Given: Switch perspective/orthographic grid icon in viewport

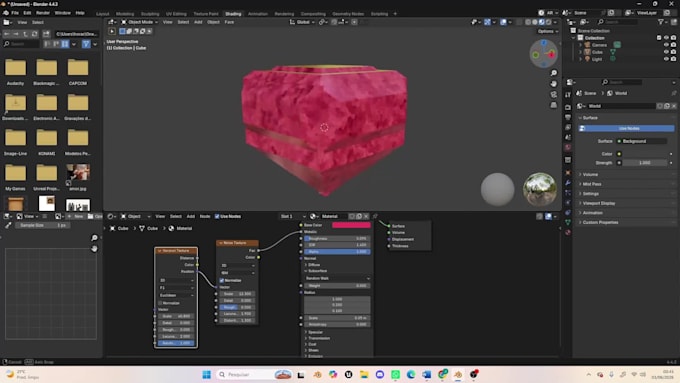Looking at the screenshot, I should (x=554, y=105).
